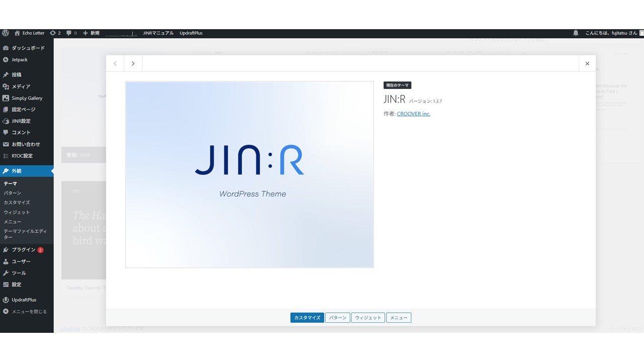Collapse the sidebar with 'メニューを閉じる'
Viewport: 644px width, 362px height.
coord(29,312)
